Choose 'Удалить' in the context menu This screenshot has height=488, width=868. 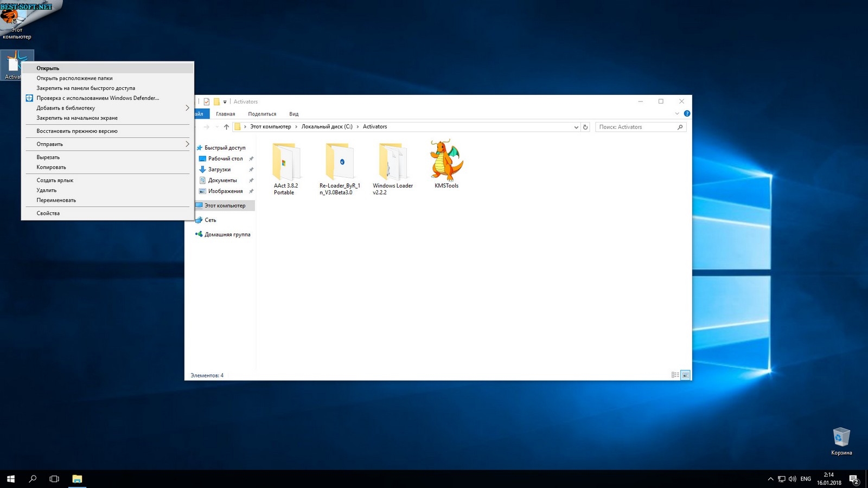point(107,190)
